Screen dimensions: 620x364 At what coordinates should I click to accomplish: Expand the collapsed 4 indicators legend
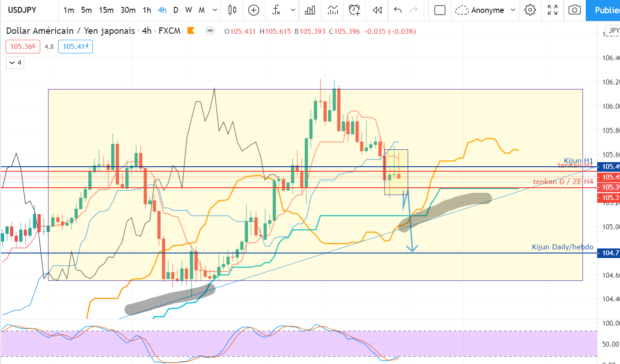point(15,63)
